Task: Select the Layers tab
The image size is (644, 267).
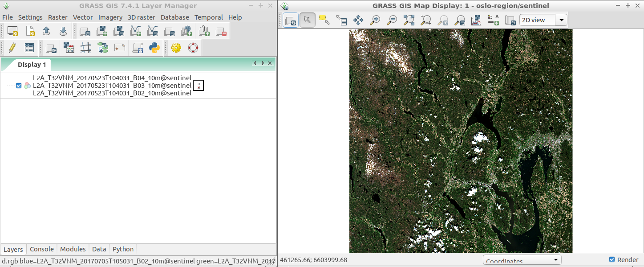Action: pyautogui.click(x=13, y=250)
